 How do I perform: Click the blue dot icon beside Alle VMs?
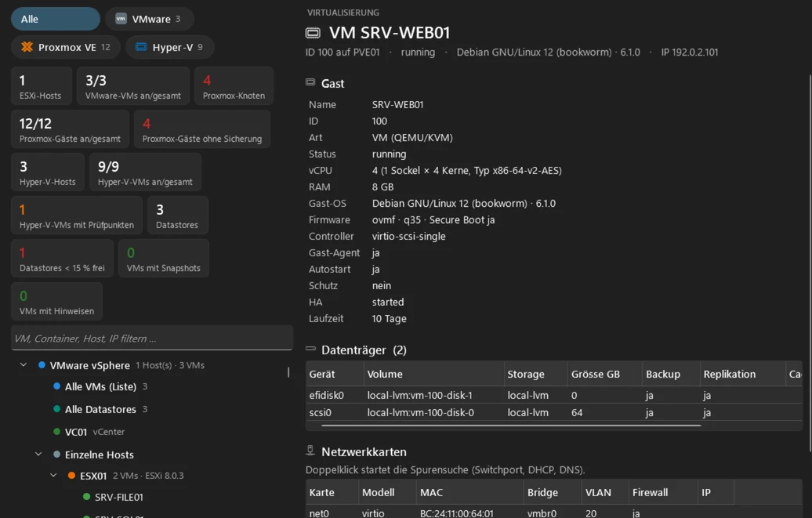click(57, 386)
